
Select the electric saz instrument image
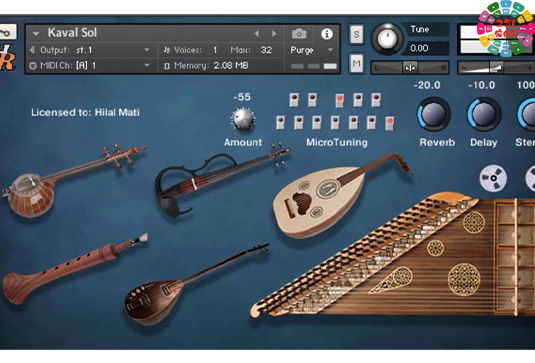point(196,285)
